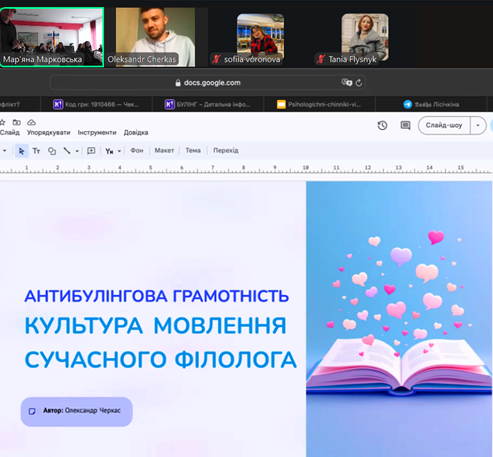Image resolution: width=493 pixels, height=457 pixels.
Task: Switch to the Psihologichni-chinniki tab
Action: point(319,104)
